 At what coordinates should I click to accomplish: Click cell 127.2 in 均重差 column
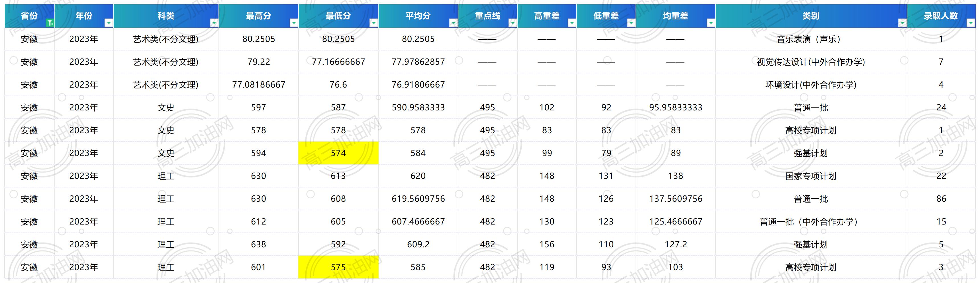click(676, 244)
